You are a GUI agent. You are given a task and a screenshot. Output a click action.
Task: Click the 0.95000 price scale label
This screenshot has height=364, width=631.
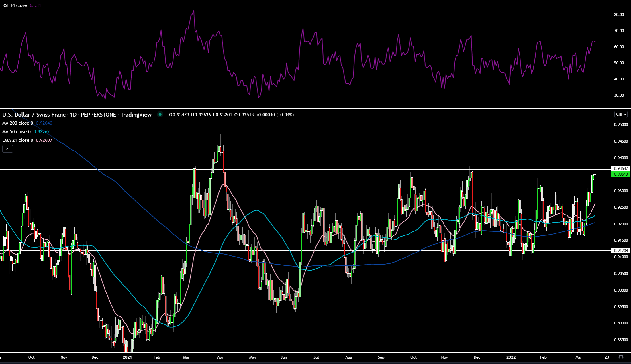tap(621, 125)
